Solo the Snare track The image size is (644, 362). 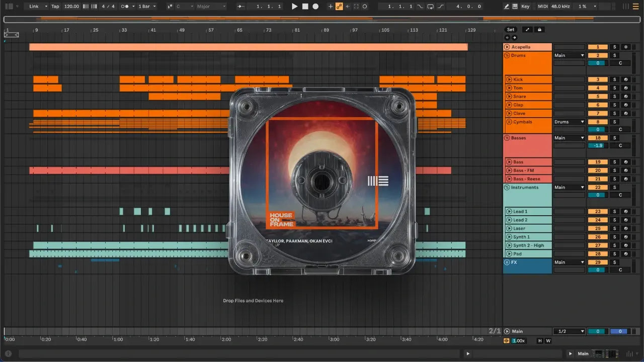pyautogui.click(x=614, y=97)
